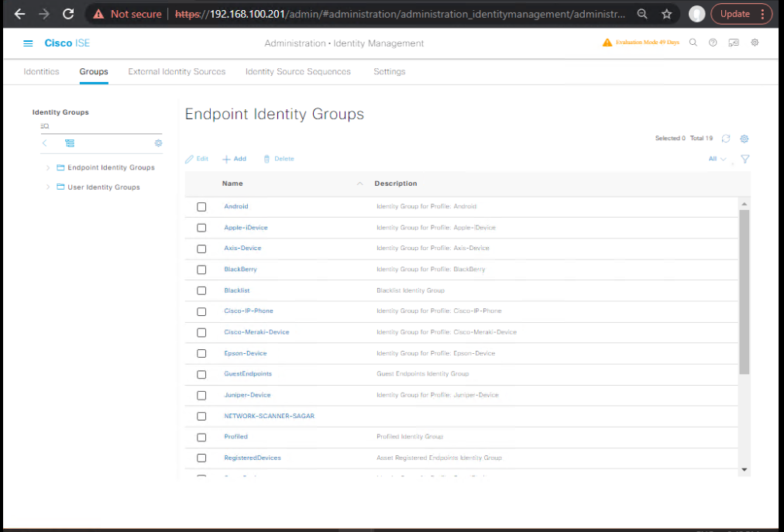Screen dimensions: 784x532
Task: Open the Profiled group link
Action: click(x=236, y=437)
